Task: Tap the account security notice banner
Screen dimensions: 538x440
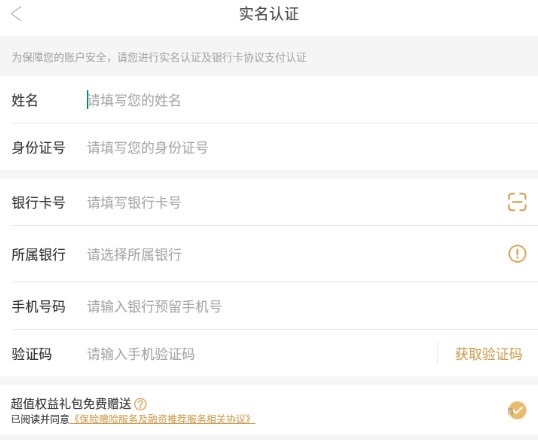Action: click(269, 56)
